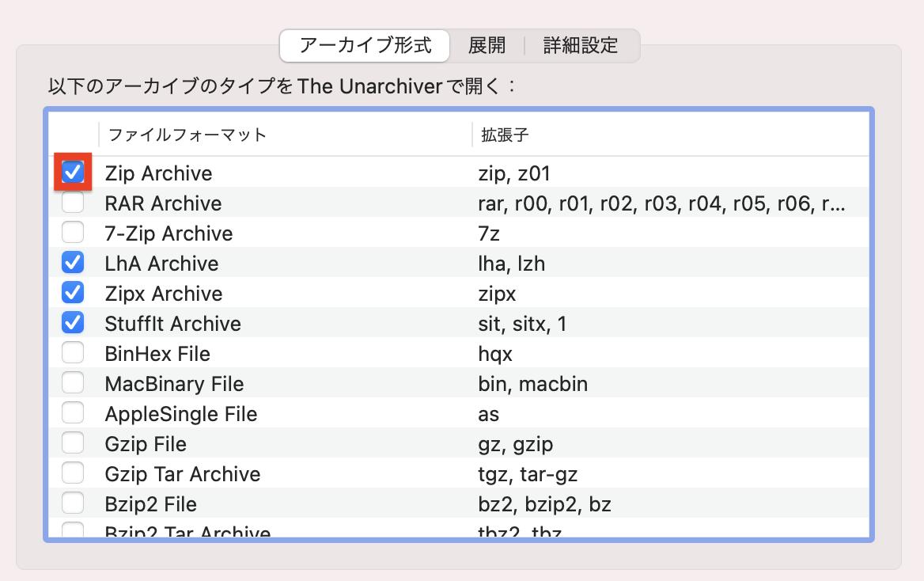Sort by the ファイルフォーマット column header
This screenshot has width=924, height=581.
point(187,135)
